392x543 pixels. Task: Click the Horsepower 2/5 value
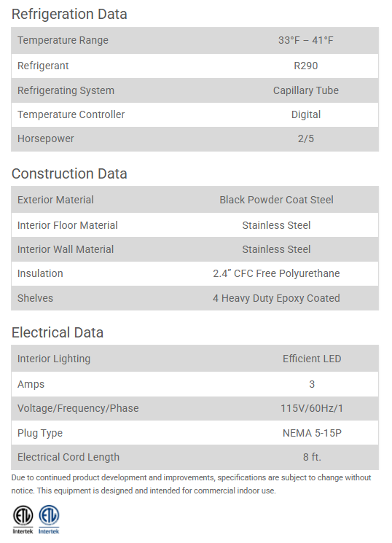point(306,138)
